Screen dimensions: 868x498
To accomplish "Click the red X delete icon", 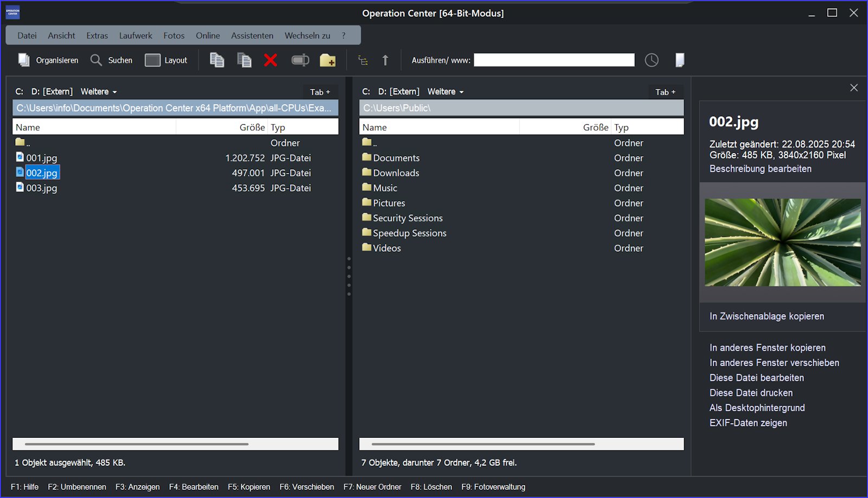I will tap(270, 60).
